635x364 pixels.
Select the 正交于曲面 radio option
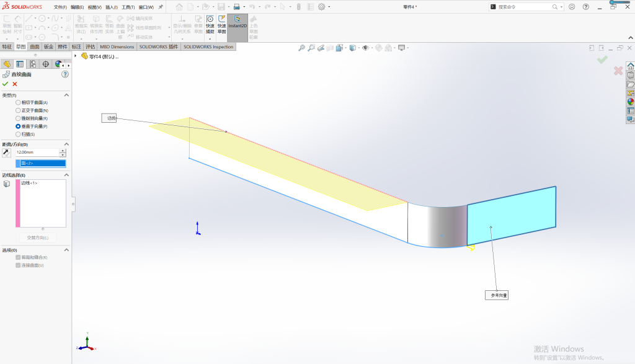18,110
